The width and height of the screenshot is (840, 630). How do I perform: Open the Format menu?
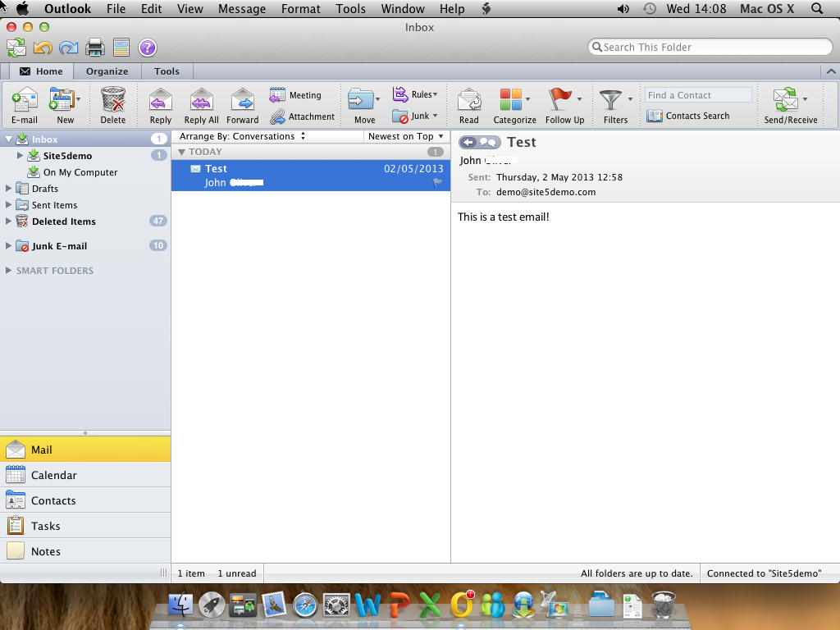[x=301, y=8]
